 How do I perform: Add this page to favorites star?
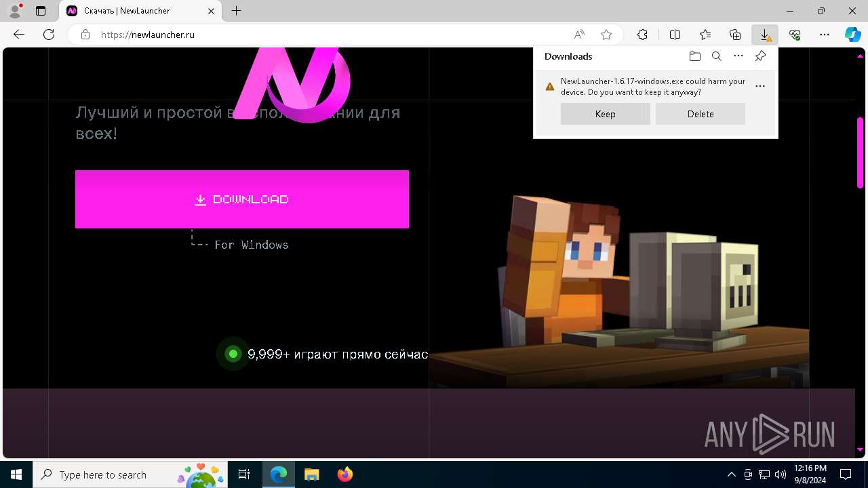[x=606, y=35]
